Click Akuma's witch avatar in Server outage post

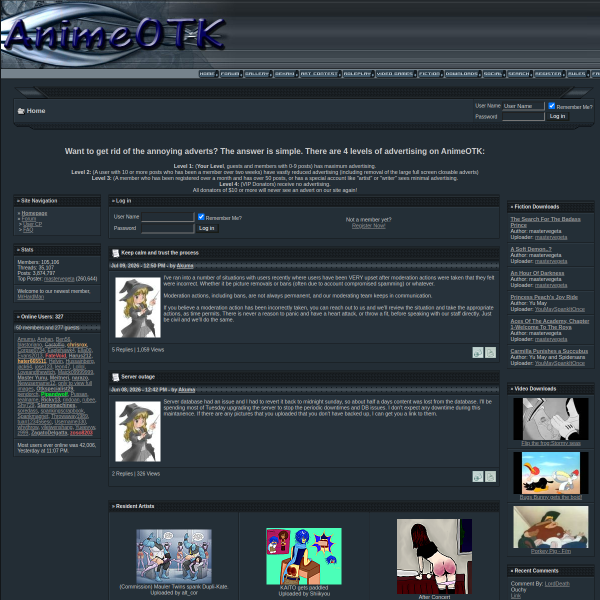138,431
